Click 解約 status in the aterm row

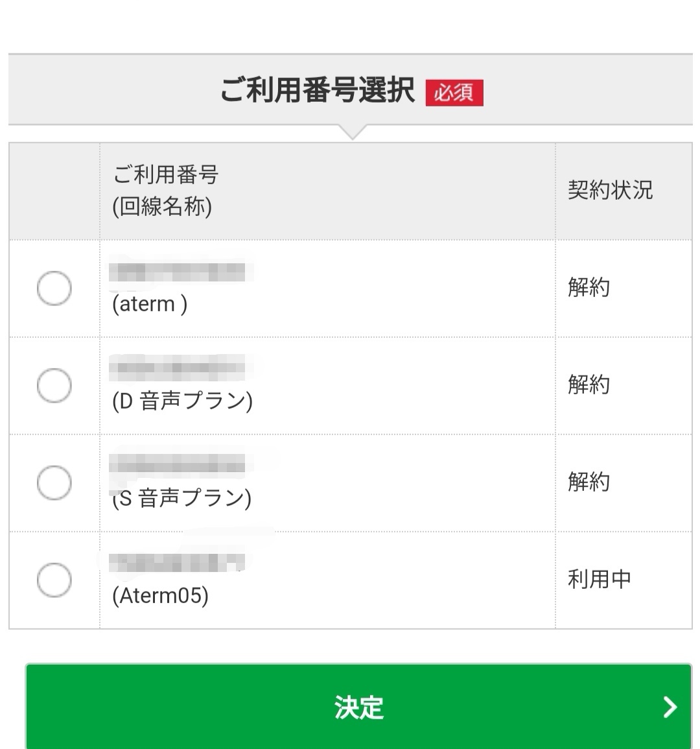point(589,287)
